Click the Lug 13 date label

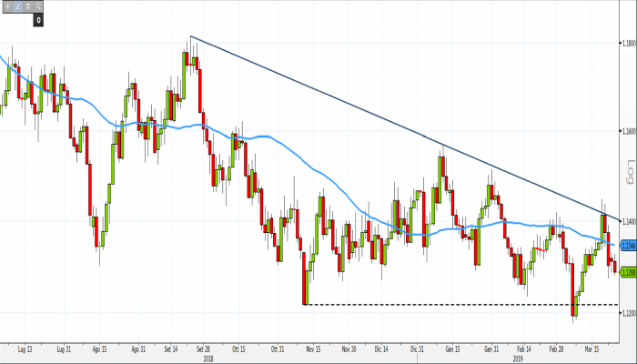click(25, 349)
